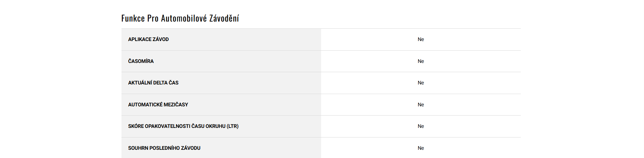Select the "Aktuální Delta Čas" label

coord(153,83)
